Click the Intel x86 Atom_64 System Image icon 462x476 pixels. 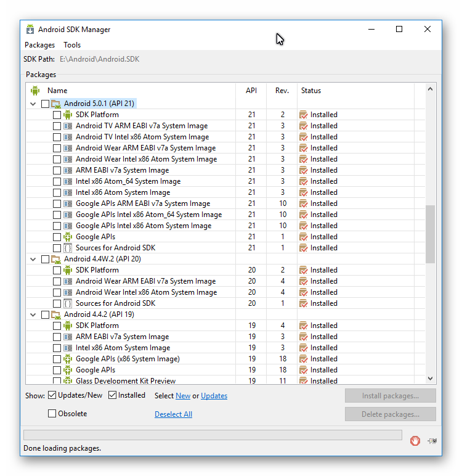(68, 181)
